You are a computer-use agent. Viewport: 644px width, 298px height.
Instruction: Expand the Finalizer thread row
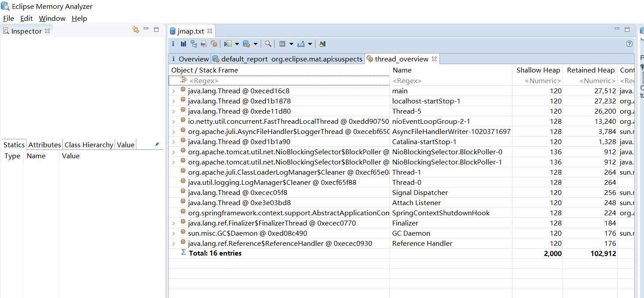pos(174,223)
